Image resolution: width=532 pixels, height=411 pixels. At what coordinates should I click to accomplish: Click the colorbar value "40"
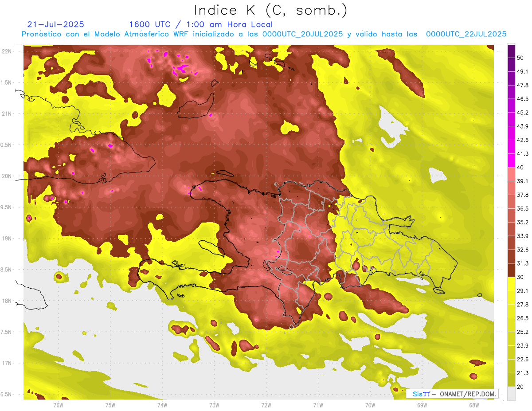tap(521, 168)
